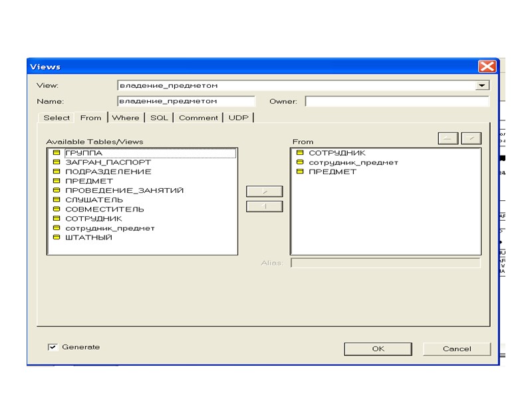Click the icon beside СОТРУДНИК in Available list
532x399 pixels.
[57, 219]
